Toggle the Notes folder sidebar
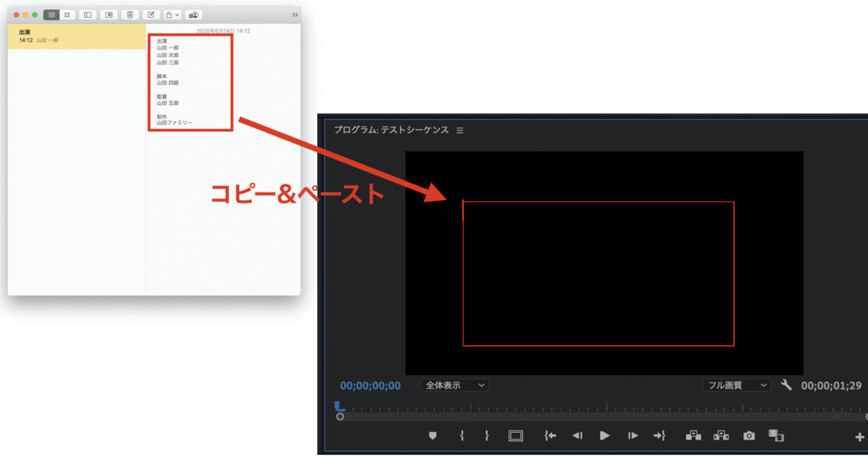 [87, 14]
